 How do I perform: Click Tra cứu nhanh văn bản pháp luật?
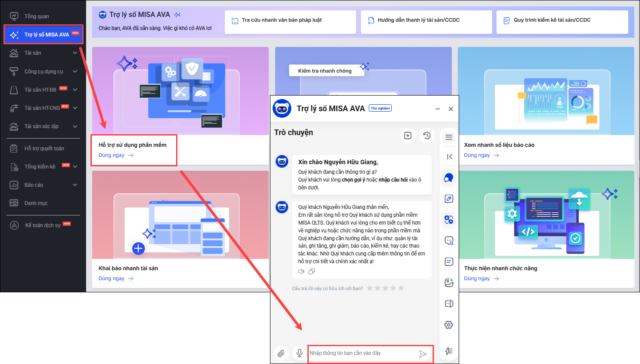[290, 22]
